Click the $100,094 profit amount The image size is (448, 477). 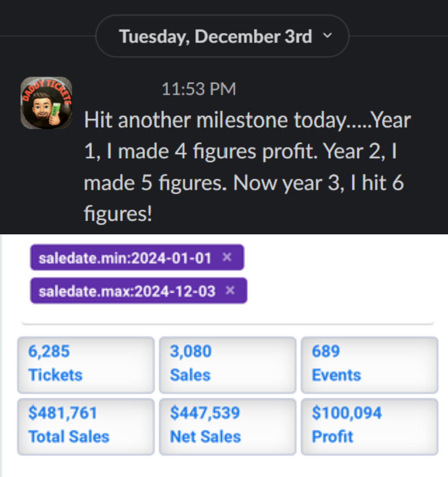tap(347, 413)
